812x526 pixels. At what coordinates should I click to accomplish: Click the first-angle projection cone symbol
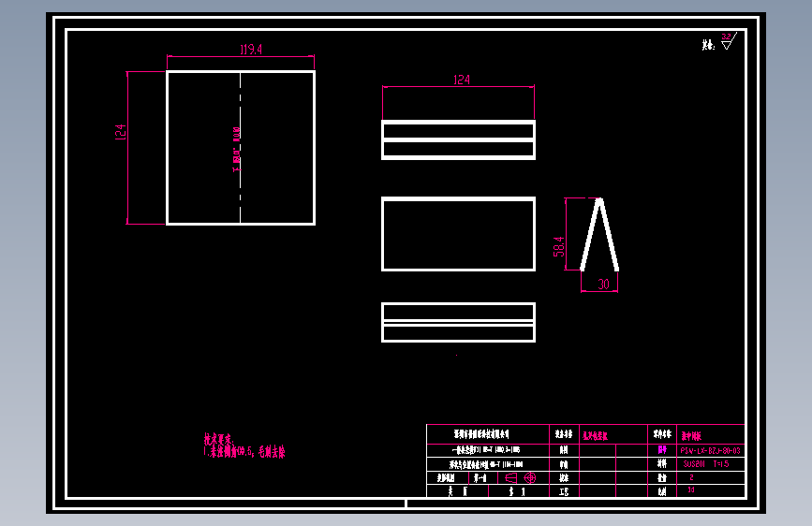(510, 477)
